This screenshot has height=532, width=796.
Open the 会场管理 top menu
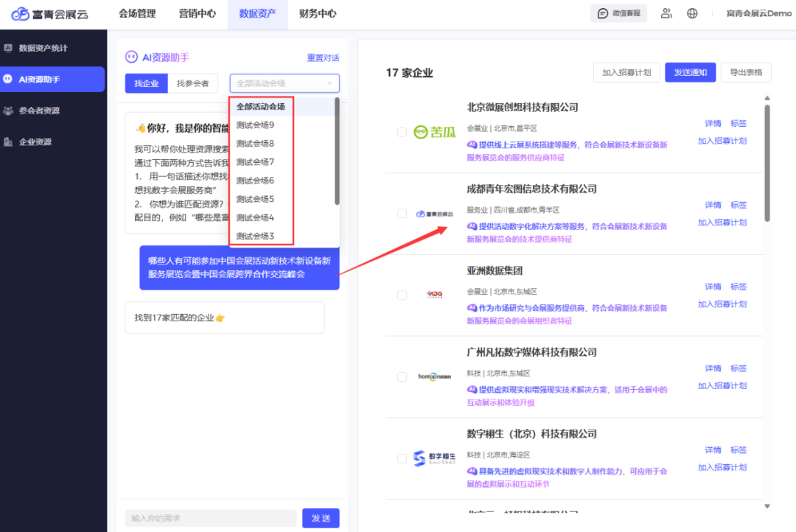137,14
